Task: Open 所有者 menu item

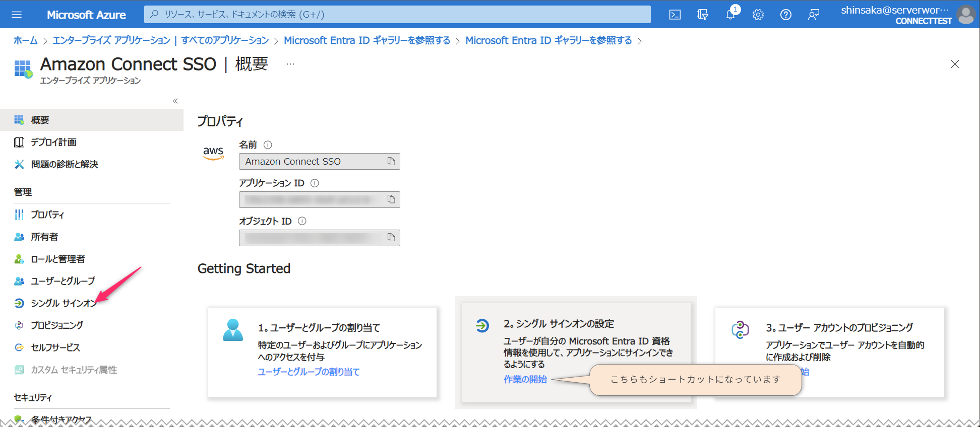Action: tap(92, 237)
